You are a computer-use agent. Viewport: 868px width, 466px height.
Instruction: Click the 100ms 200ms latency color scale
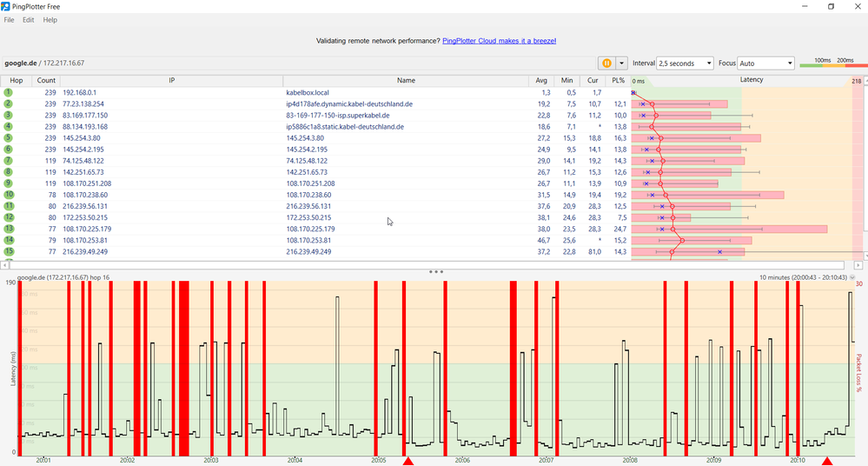pos(833,63)
